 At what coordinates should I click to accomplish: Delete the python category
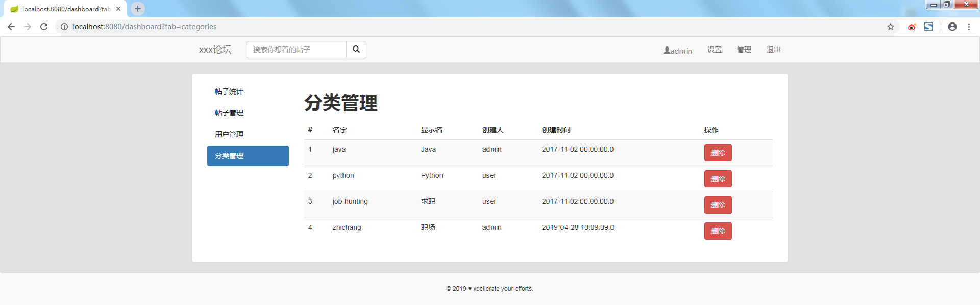718,179
